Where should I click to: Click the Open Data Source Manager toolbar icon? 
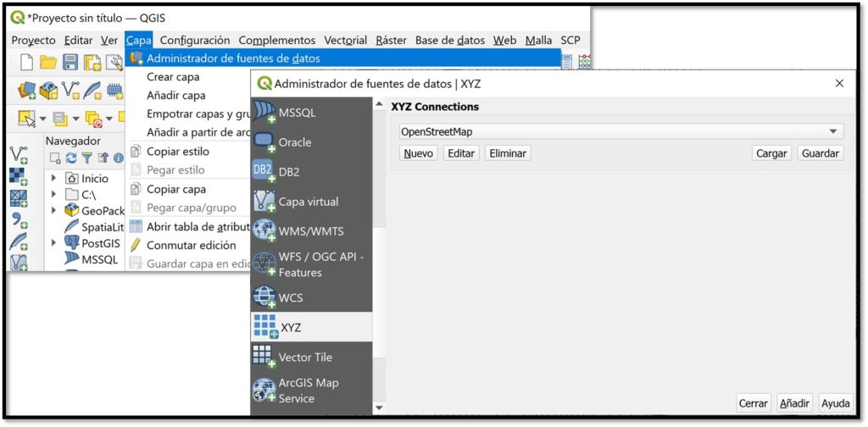point(26,91)
